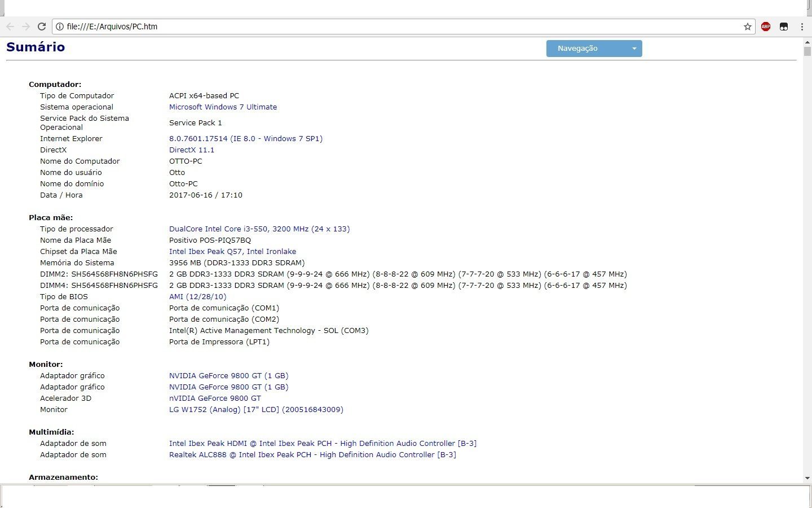Open the AMI (12/28/10) BIOS link
812x508 pixels.
coord(197,297)
